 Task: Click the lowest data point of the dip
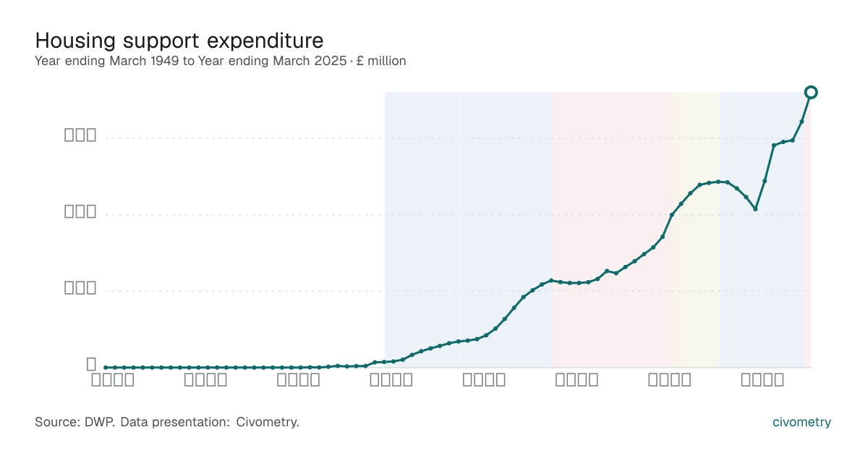click(755, 209)
